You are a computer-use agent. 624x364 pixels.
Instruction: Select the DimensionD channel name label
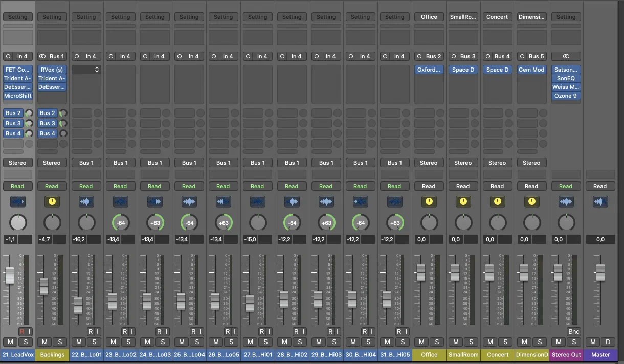(532, 354)
